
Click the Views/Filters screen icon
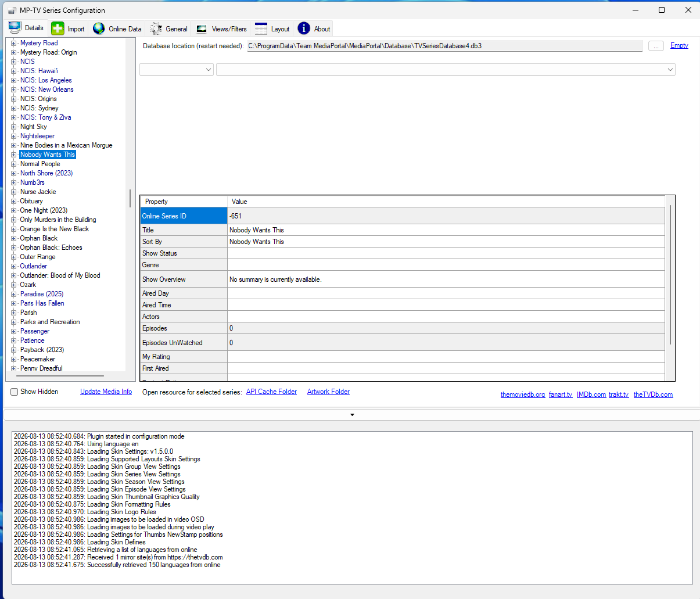click(202, 28)
